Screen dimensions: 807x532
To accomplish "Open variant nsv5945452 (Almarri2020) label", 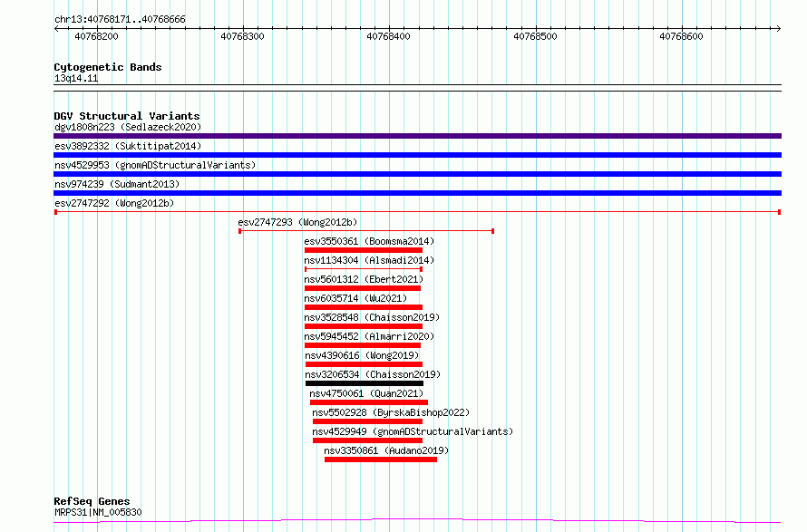I will [369, 336].
